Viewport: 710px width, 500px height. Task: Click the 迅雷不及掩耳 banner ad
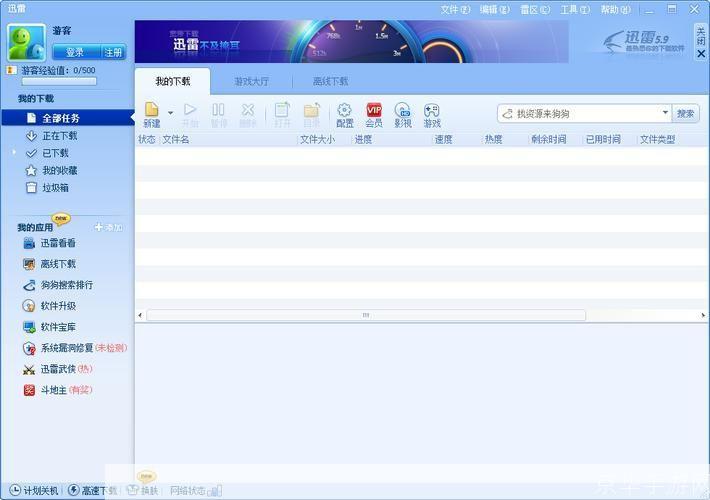[351, 42]
